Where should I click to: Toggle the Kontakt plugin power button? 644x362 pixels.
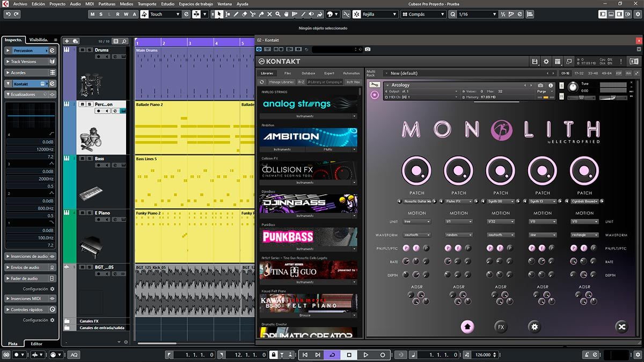coord(259,49)
